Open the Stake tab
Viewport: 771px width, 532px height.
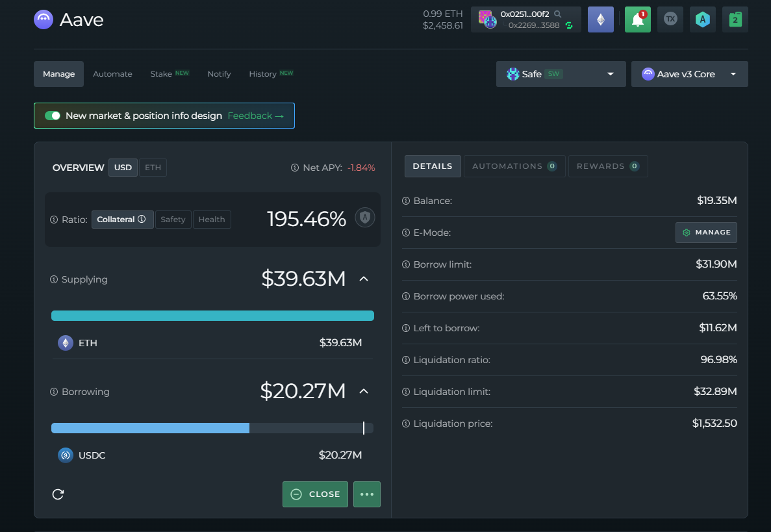(x=170, y=74)
